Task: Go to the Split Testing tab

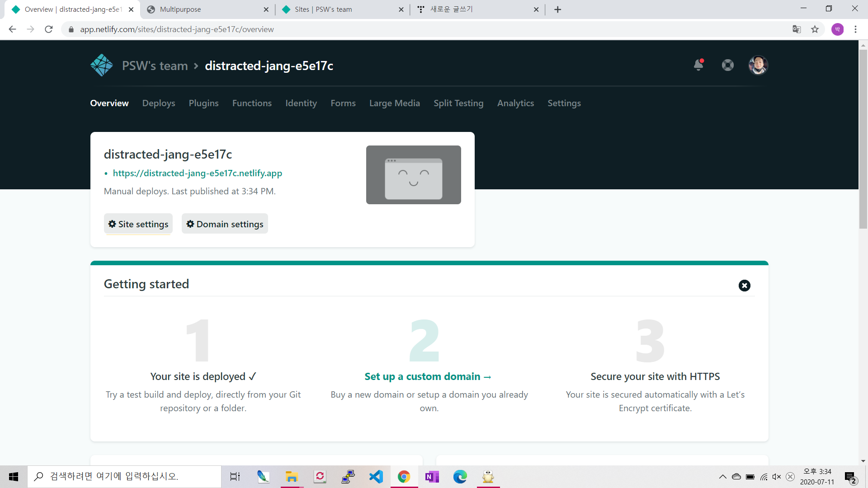Action: pos(458,103)
